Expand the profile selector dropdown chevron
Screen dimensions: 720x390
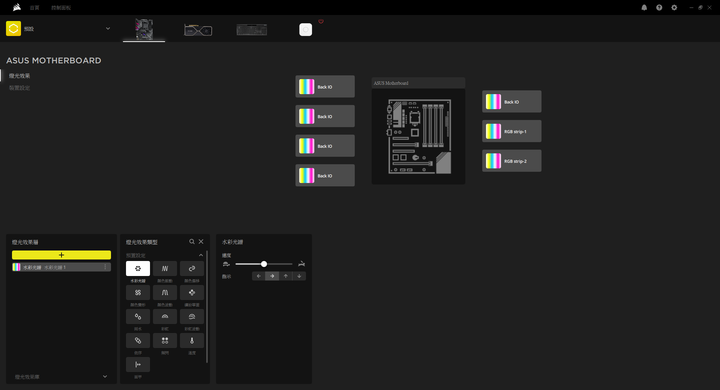tap(108, 28)
